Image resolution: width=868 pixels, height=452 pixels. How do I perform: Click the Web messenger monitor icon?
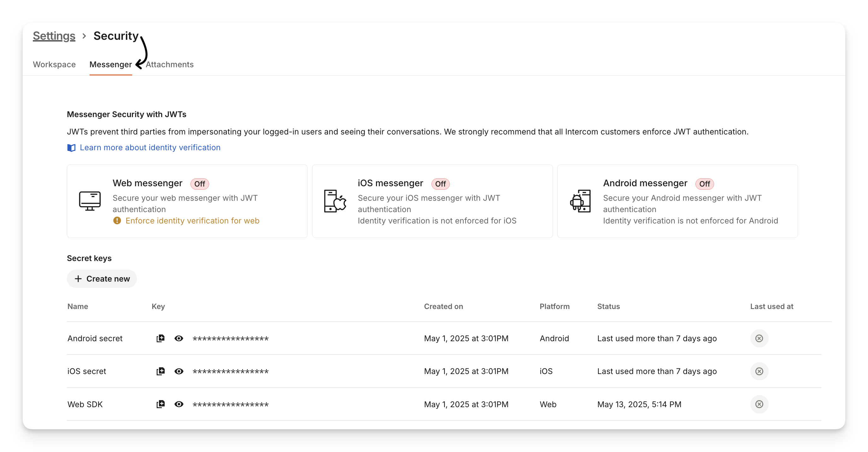coord(90,201)
